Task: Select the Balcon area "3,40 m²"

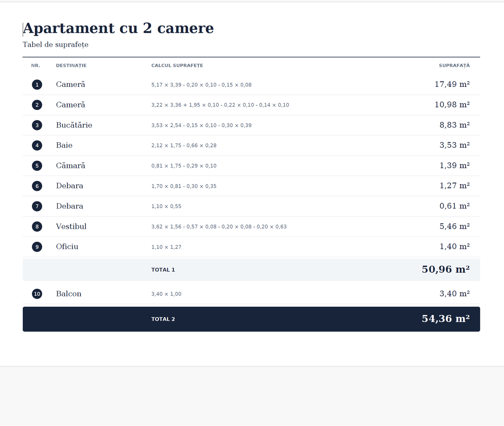Action: [455, 294]
